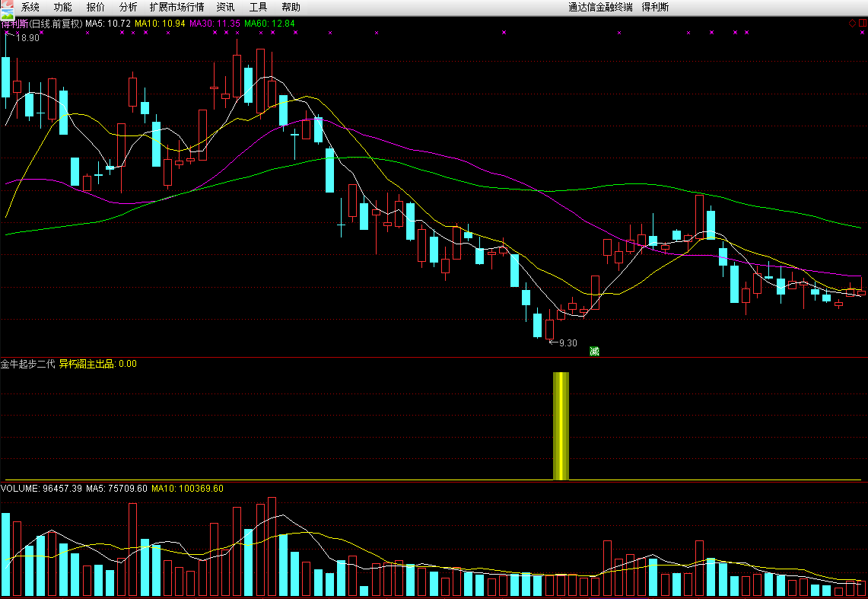Click the 得利斯 name in the title bar
The width and height of the screenshot is (868, 599).
point(656,7)
